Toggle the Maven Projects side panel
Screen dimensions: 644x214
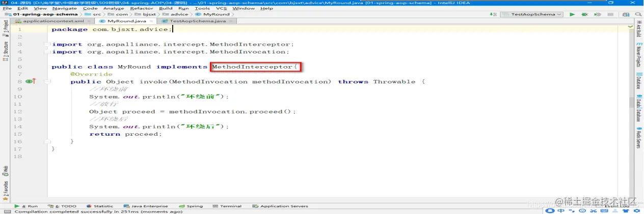[638, 56]
